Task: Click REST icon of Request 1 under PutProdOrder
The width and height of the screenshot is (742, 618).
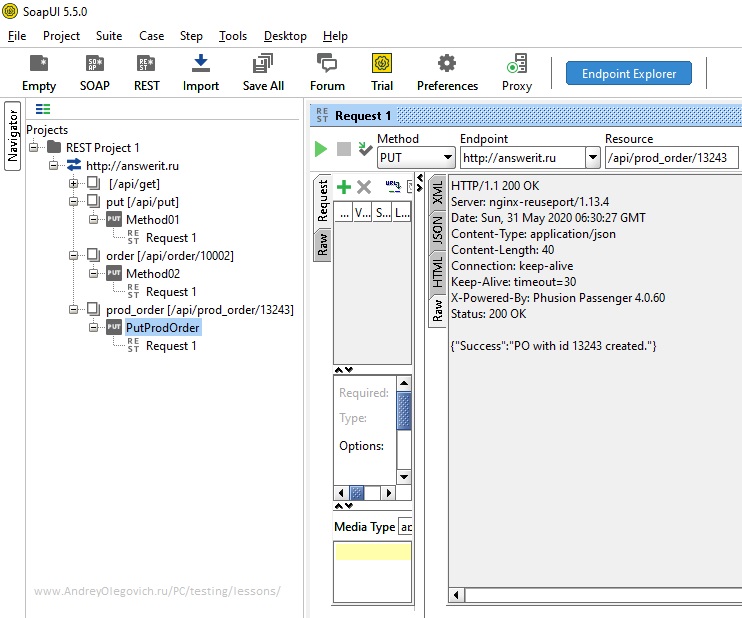Action: 133,345
